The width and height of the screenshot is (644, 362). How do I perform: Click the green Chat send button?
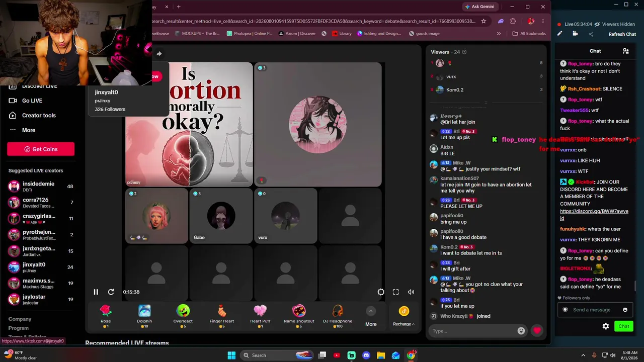tap(624, 326)
